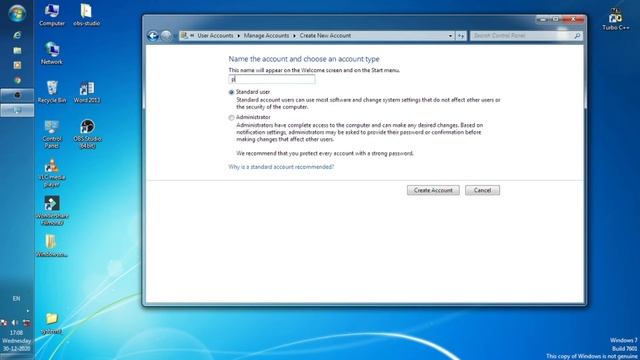
Task: Minimize the Create New Account window
Action: tap(543, 19)
